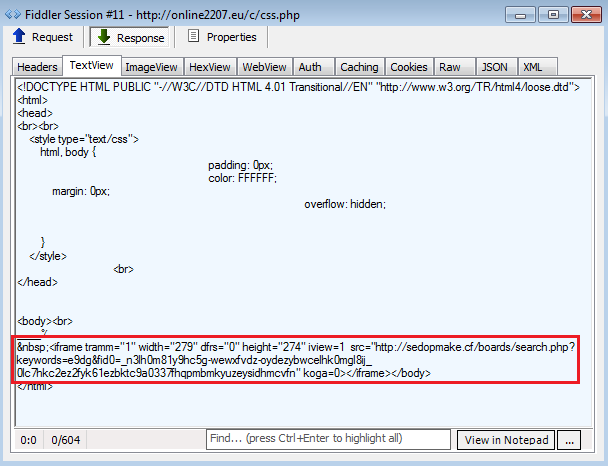Click the ellipsis button beside View in Notepad
Viewport: 608px width, 466px height.
pos(569,440)
